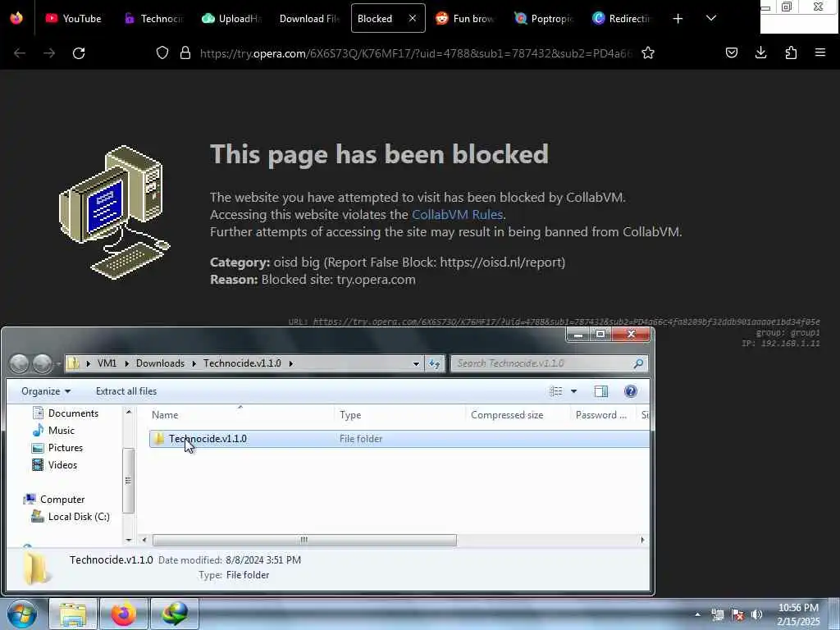The width and height of the screenshot is (840, 630).
Task: Click the navigation pane vertical scrollbar
Action: point(128,481)
